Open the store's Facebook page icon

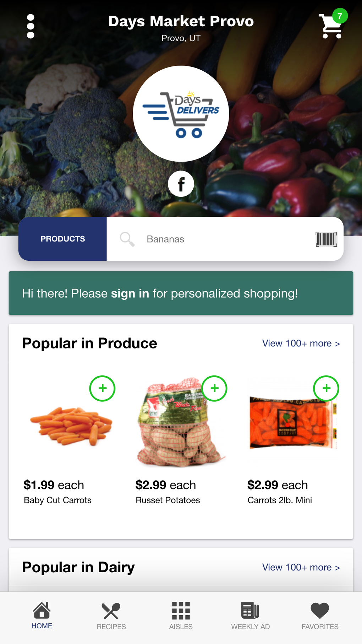tap(181, 184)
